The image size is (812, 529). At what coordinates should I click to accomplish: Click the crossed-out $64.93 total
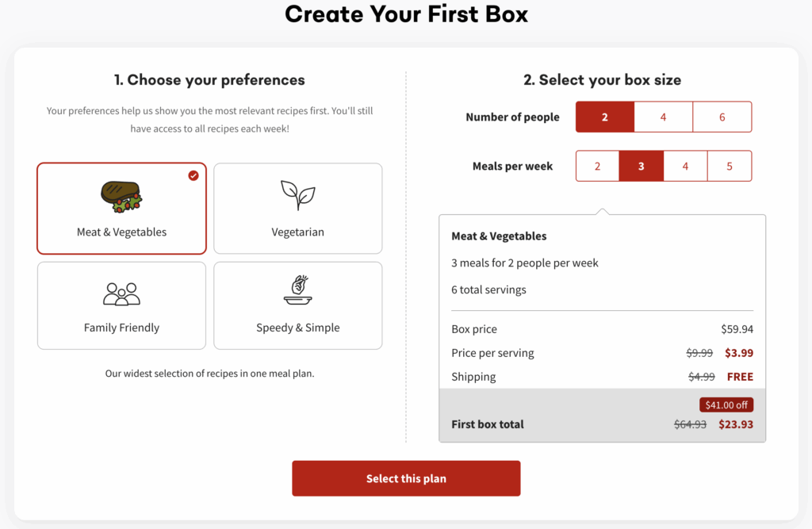[690, 424]
